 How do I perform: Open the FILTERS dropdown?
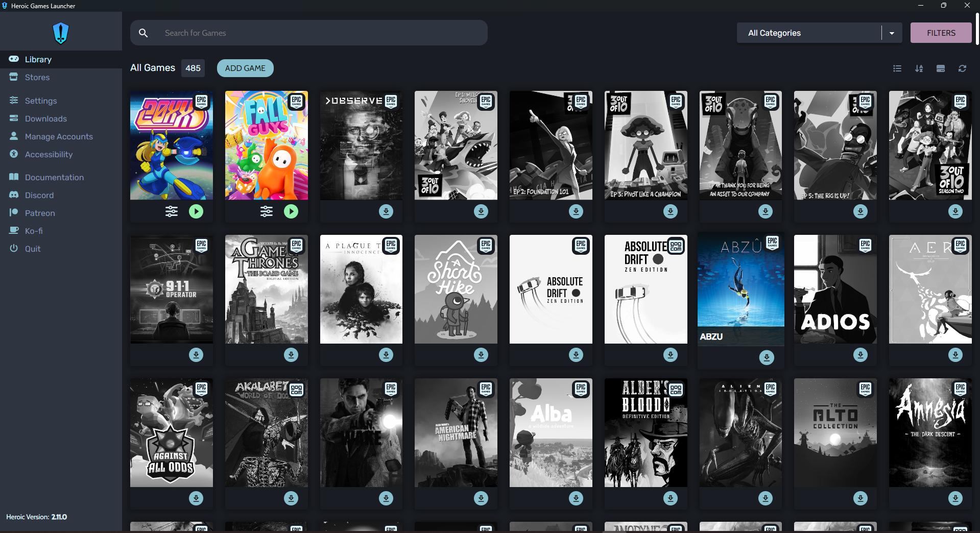tap(941, 33)
